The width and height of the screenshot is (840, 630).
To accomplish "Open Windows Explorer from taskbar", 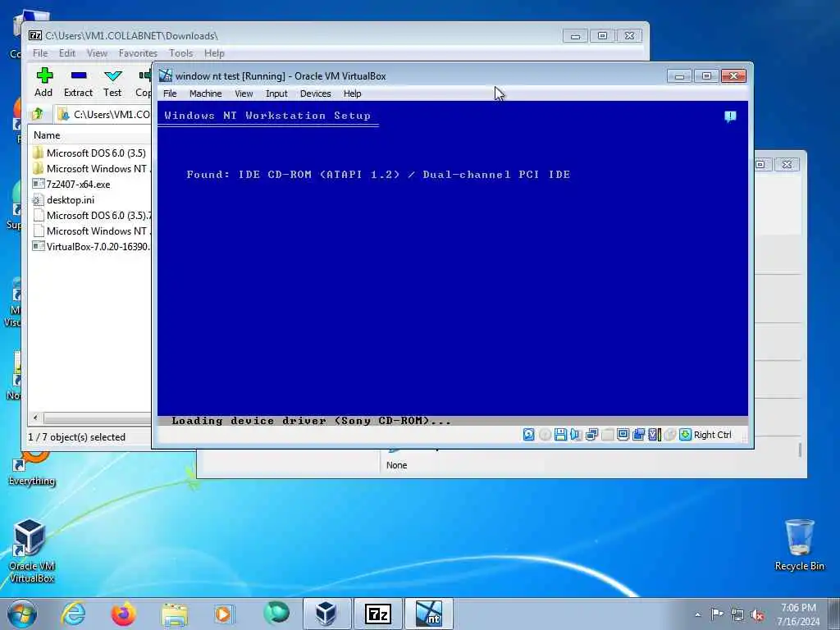I will point(175,614).
